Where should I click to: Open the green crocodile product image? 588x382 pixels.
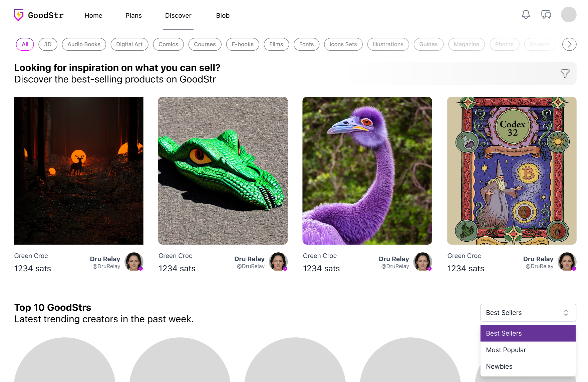pos(223,171)
